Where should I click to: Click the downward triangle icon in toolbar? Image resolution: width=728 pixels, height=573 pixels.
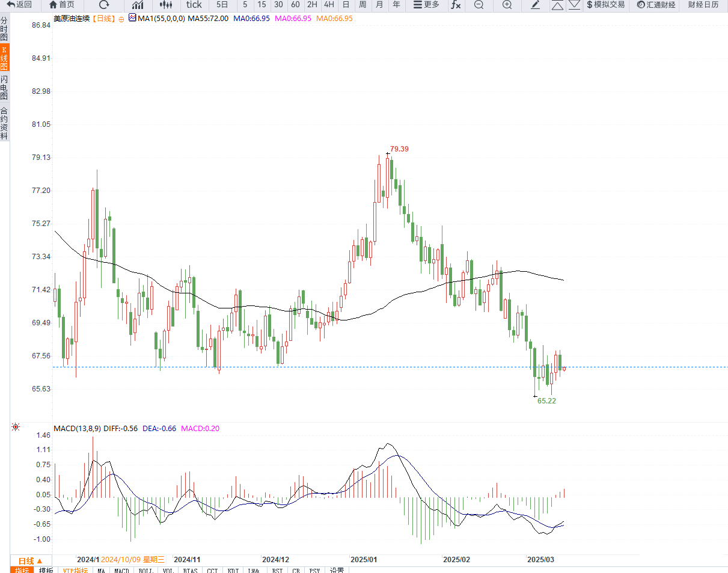(574, 5)
